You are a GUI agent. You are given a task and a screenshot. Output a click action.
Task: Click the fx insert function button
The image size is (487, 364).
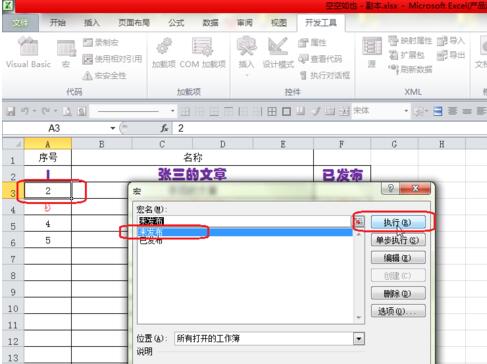pyautogui.click(x=164, y=128)
